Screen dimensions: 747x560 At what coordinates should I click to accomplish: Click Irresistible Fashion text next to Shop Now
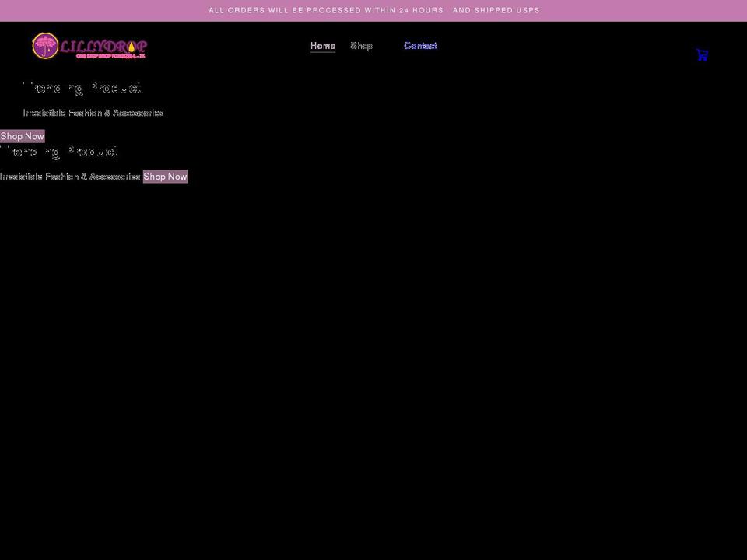[70, 177]
